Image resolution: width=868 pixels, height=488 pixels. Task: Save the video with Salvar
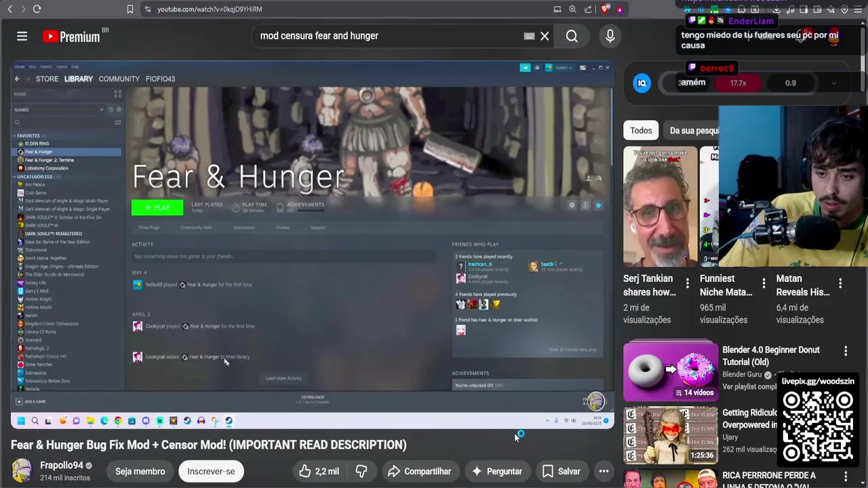click(x=561, y=471)
